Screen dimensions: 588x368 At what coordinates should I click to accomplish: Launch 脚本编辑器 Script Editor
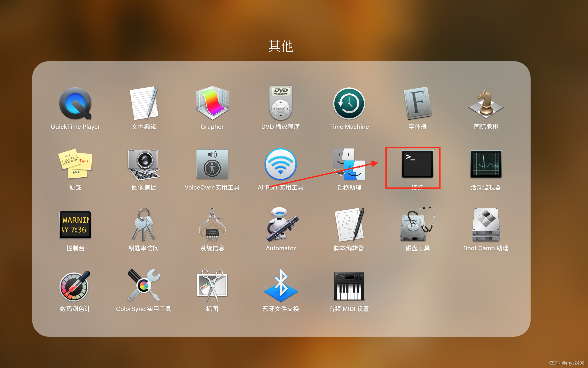point(349,225)
